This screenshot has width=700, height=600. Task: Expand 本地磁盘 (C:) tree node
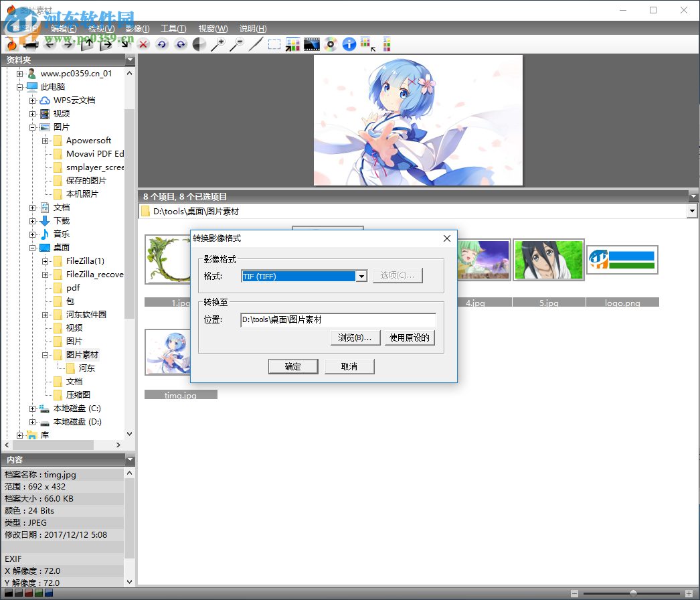pos(32,408)
